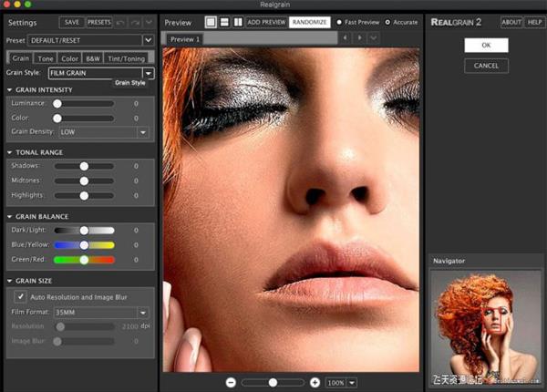Viewport: 547px width, 392px height.
Task: Go to the previous preview arrow
Action: (346, 39)
